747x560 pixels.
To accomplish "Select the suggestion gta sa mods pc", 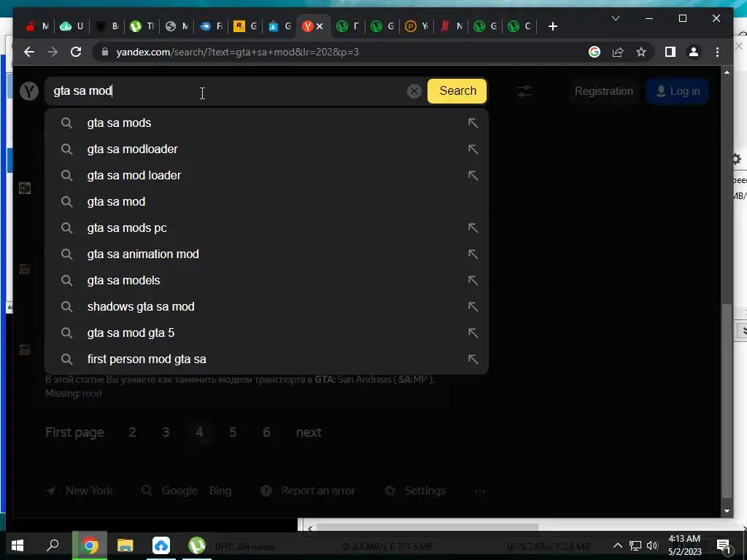I will coord(266,227).
